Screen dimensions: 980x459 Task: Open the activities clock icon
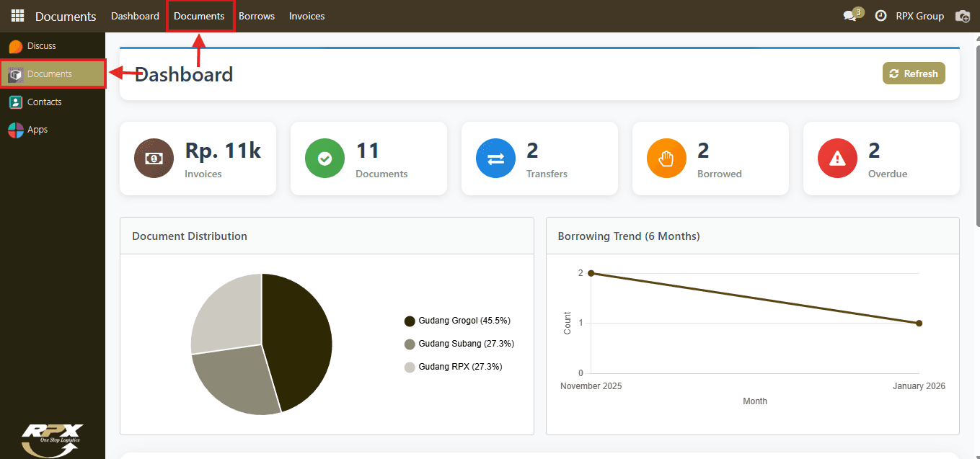[x=880, y=16]
